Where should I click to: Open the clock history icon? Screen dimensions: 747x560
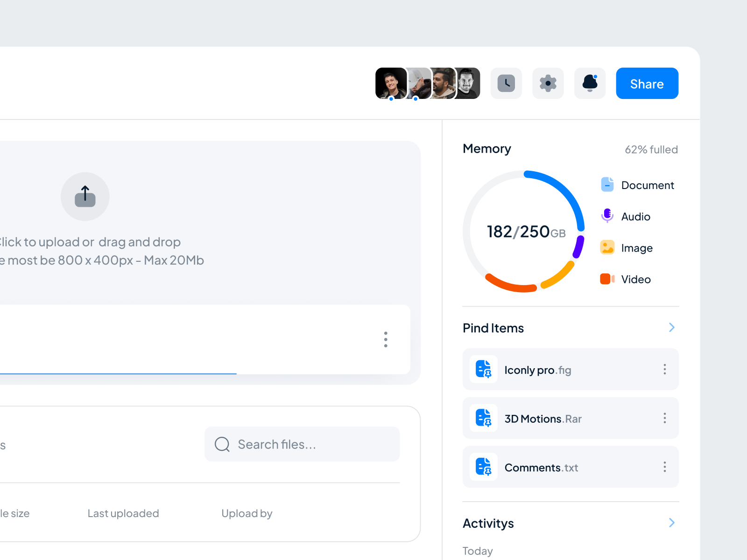[x=506, y=83]
